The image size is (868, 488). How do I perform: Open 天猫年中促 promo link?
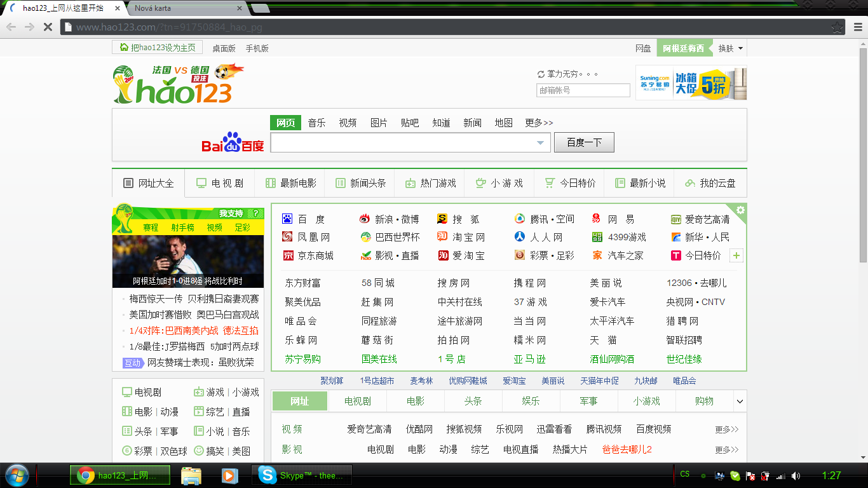point(599,381)
